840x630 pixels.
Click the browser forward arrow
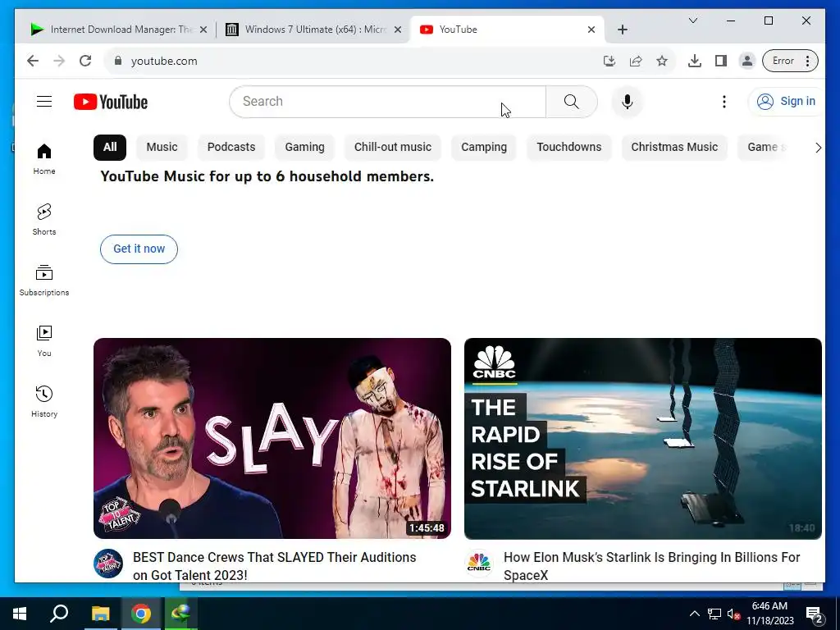coord(59,61)
